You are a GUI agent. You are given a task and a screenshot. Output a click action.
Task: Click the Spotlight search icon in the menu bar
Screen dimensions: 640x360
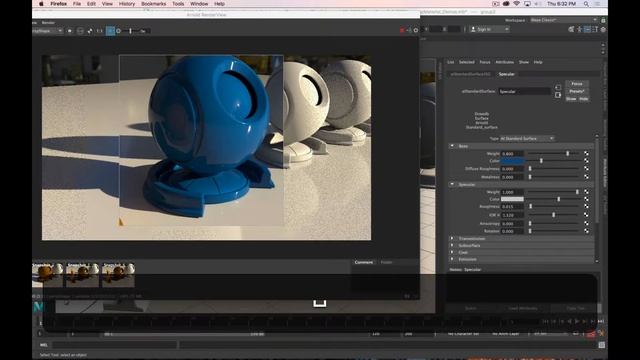586,4
